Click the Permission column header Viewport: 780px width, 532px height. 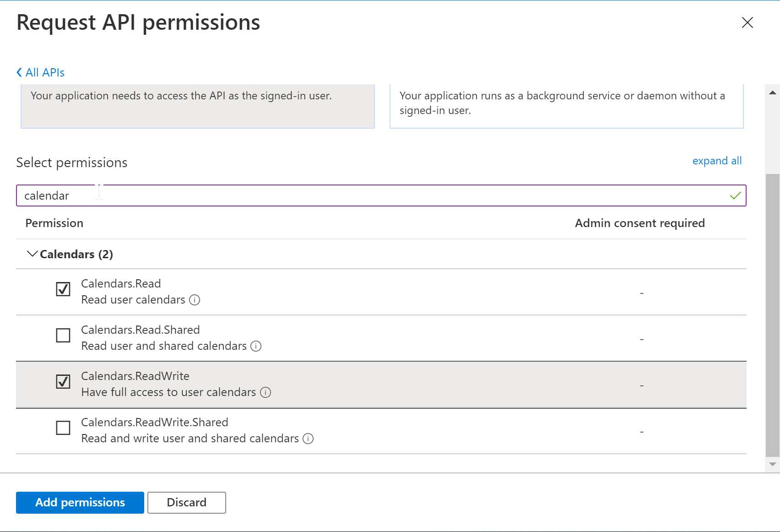[54, 223]
